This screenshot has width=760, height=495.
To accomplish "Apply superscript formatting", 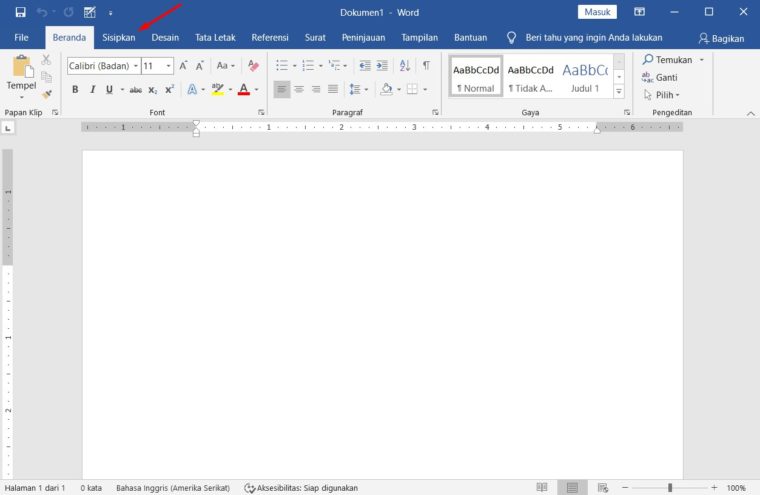I will 169,89.
